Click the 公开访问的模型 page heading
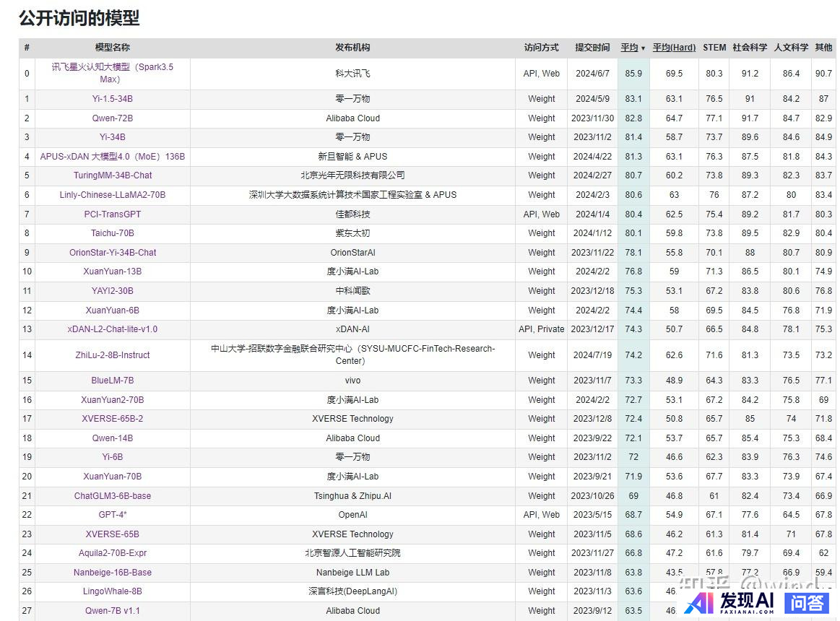 pyautogui.click(x=79, y=18)
